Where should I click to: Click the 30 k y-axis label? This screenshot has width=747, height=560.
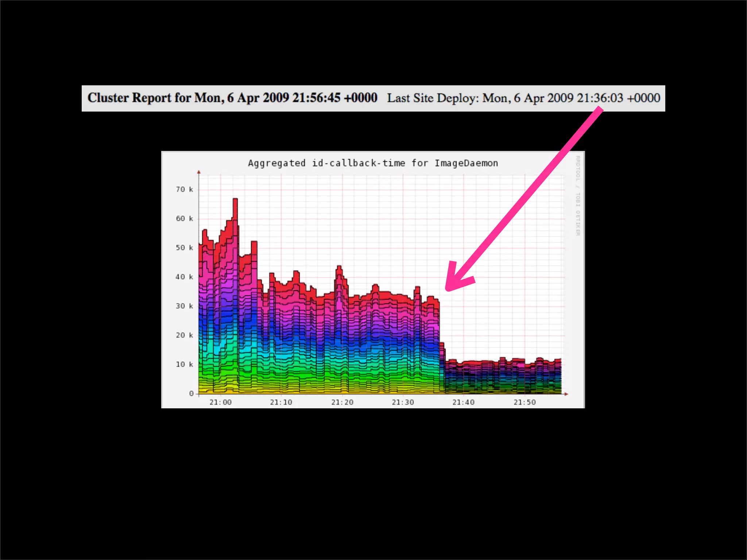184,306
